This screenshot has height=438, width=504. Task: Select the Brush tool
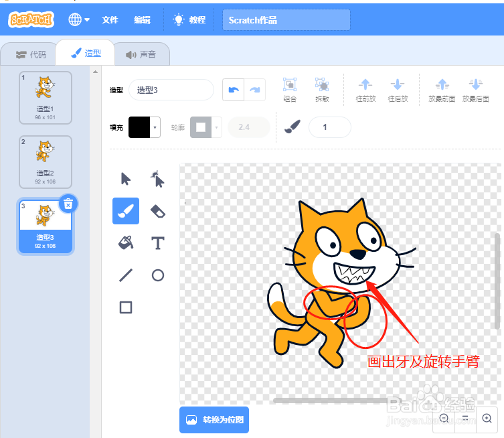pos(126,211)
